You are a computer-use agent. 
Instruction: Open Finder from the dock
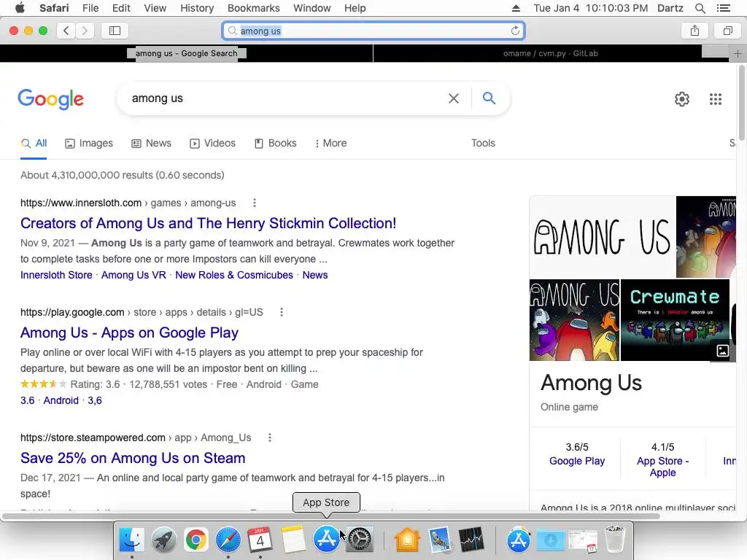coord(131,540)
